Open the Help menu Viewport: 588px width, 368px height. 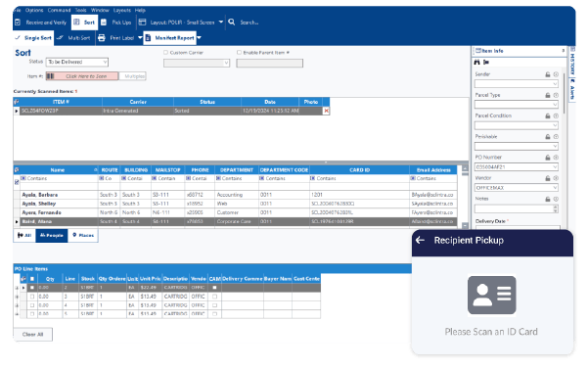click(x=140, y=10)
